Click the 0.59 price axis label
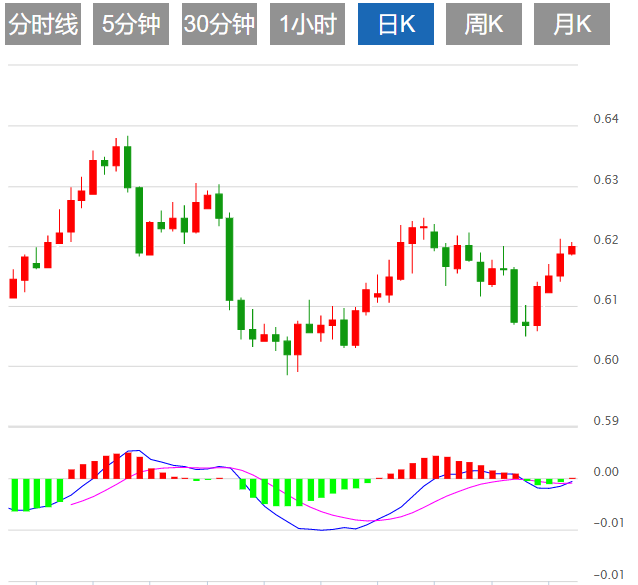The height and width of the screenshot is (585, 638). coord(605,421)
